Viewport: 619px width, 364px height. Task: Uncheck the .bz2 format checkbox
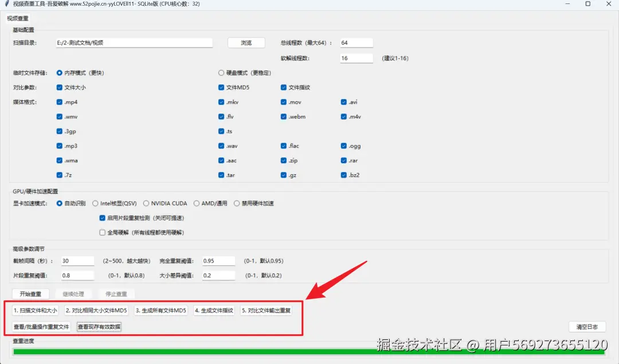click(x=343, y=175)
